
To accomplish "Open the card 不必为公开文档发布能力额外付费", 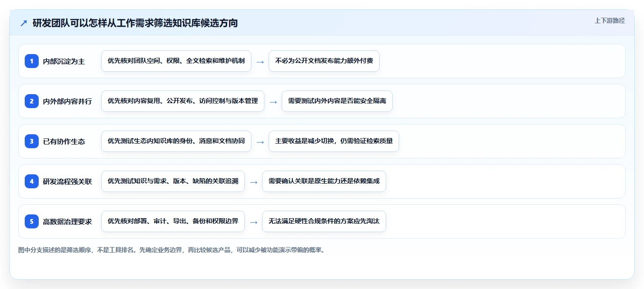I will pos(324,61).
